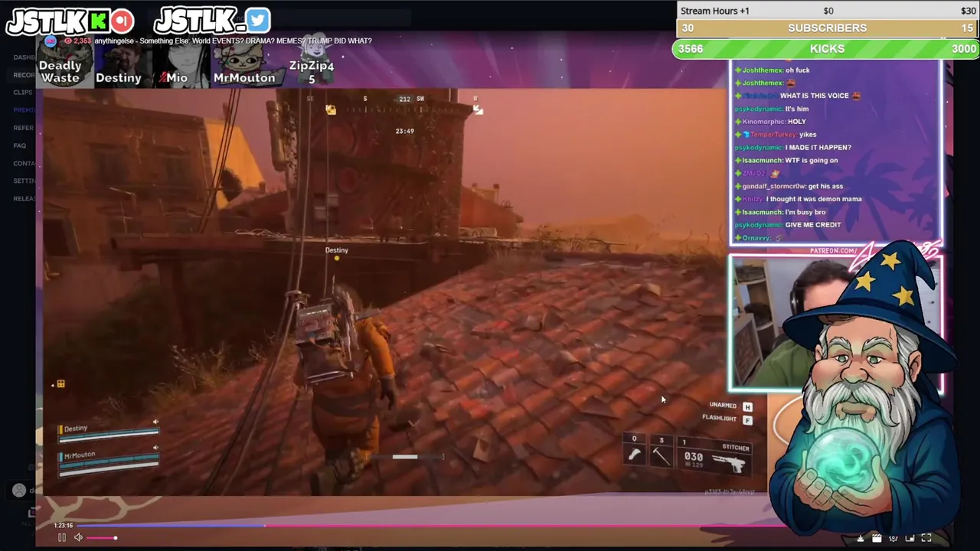Click the in-game 030 ammo counter

[693, 457]
